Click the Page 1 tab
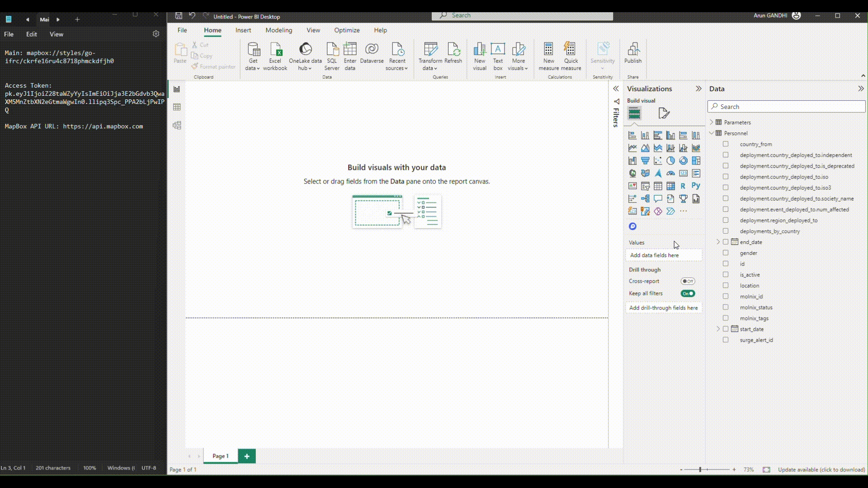Screen dimensions: 868x488 pos(220,455)
